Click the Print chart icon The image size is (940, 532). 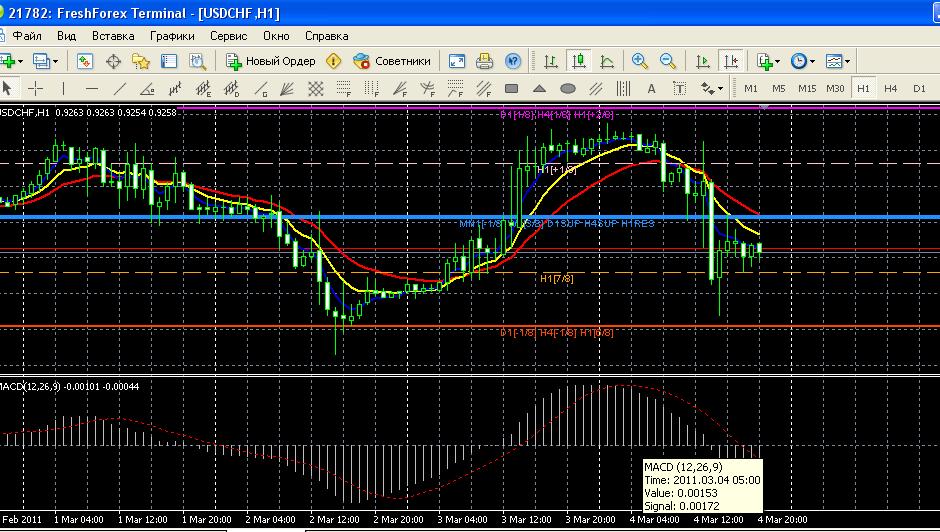pyautogui.click(x=484, y=61)
